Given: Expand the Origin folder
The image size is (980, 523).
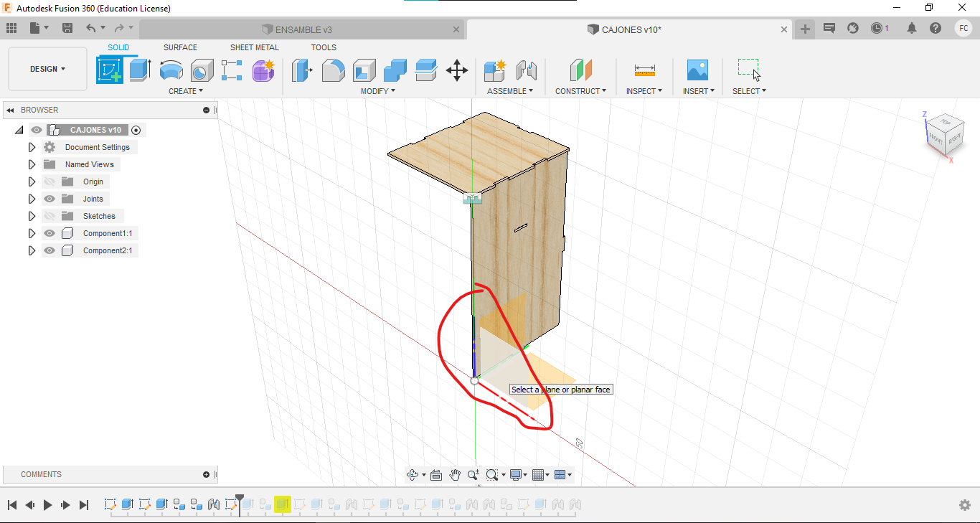Looking at the screenshot, I should [x=32, y=182].
